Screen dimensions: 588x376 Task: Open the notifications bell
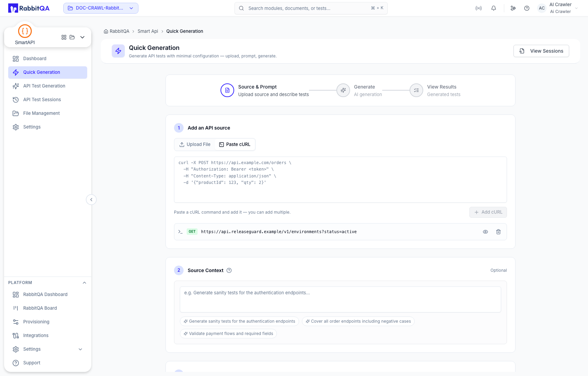494,8
